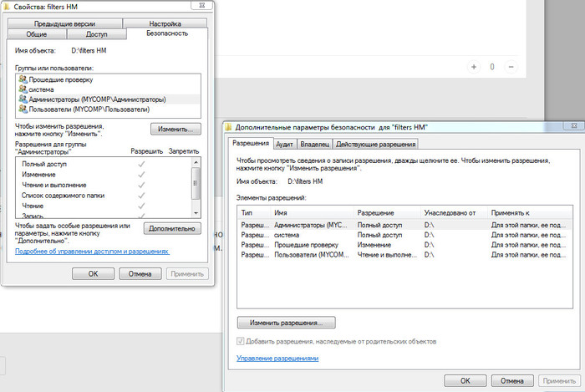
Task: Click the Применять к column header
Action: click(530, 212)
